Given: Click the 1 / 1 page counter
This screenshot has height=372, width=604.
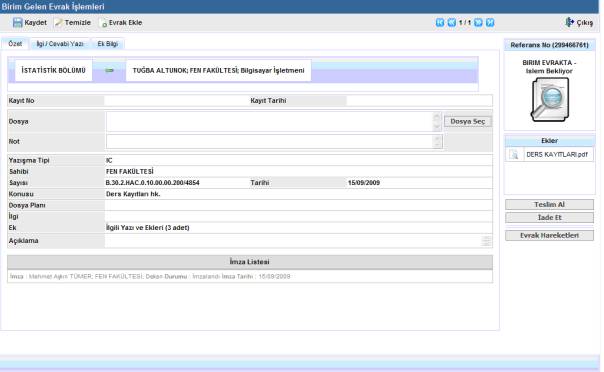Looking at the screenshot, I should (465, 23).
